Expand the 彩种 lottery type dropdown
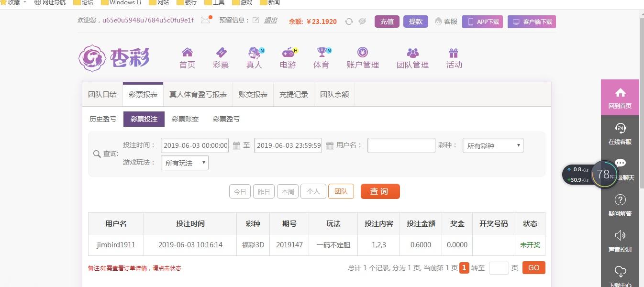The width and height of the screenshot is (644, 287). tap(493, 145)
